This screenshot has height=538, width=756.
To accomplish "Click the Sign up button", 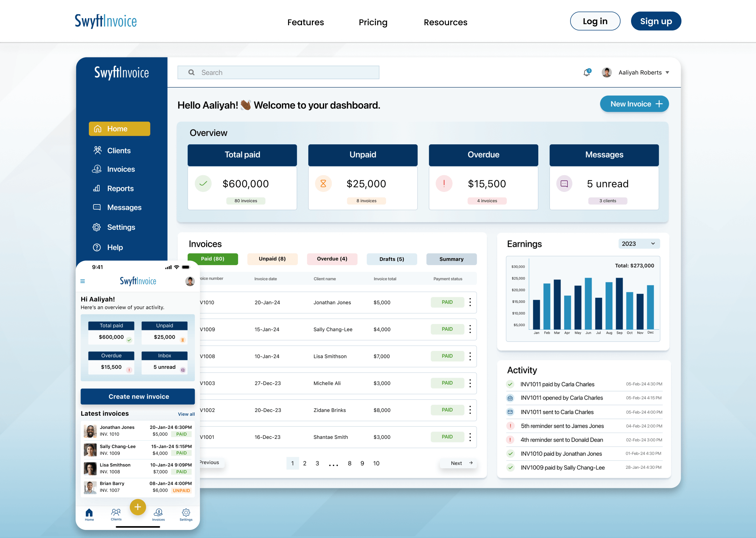I will click(x=656, y=21).
